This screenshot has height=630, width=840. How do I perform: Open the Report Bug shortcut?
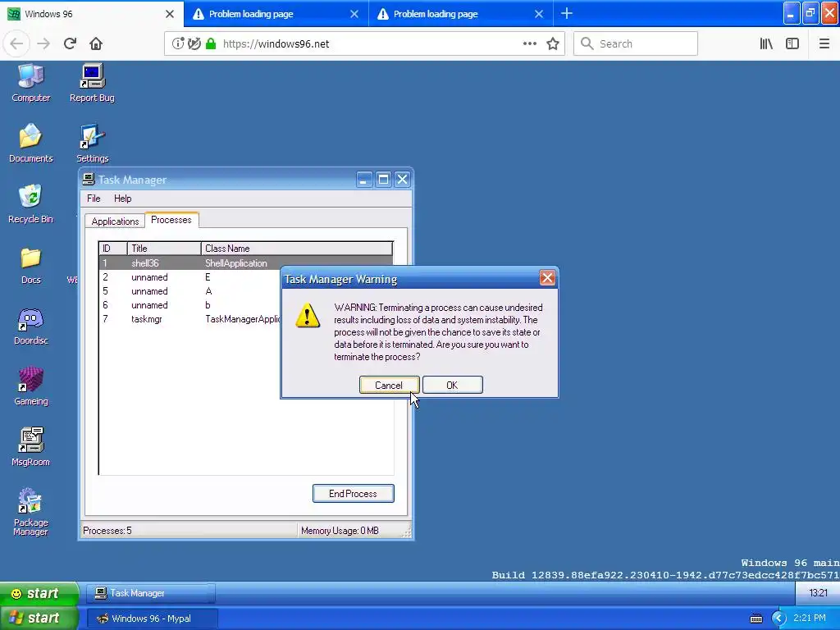[x=92, y=83]
